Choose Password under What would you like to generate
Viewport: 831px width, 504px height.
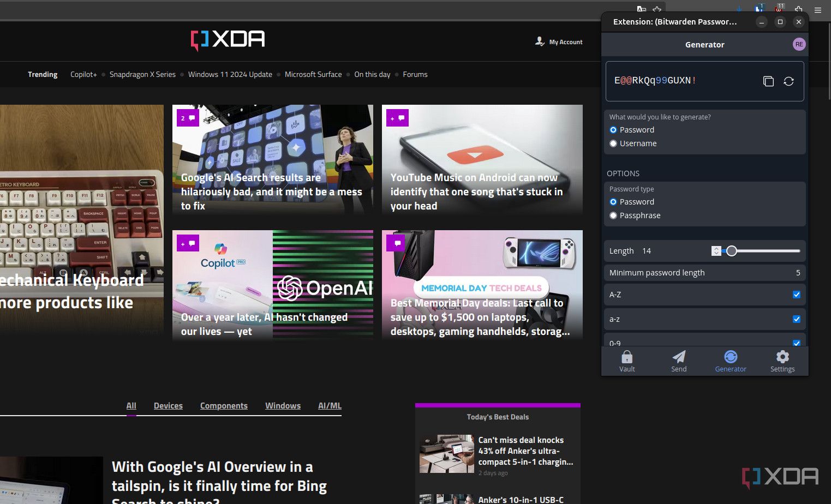point(613,130)
